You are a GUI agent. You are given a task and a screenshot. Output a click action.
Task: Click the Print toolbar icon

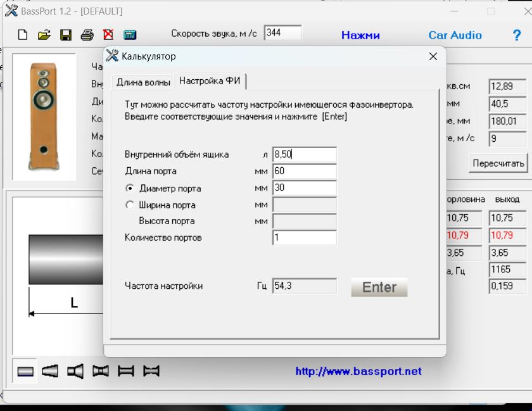[87, 35]
